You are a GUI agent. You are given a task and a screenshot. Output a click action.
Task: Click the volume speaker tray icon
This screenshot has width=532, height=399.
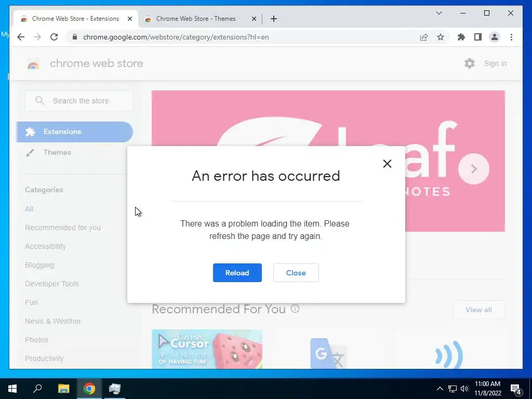pyautogui.click(x=464, y=389)
